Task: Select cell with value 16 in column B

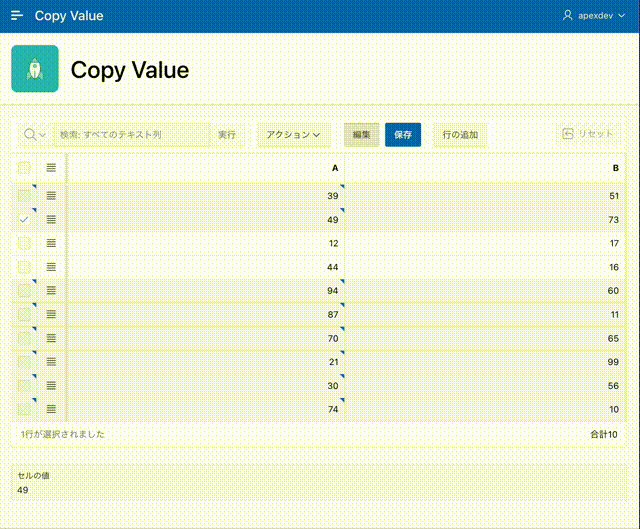Action: [x=485, y=267]
